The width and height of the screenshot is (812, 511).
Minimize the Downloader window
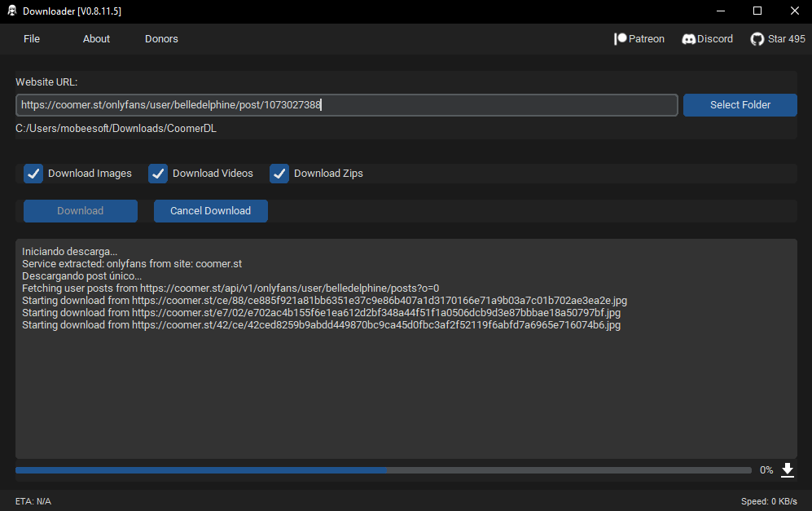click(x=720, y=11)
